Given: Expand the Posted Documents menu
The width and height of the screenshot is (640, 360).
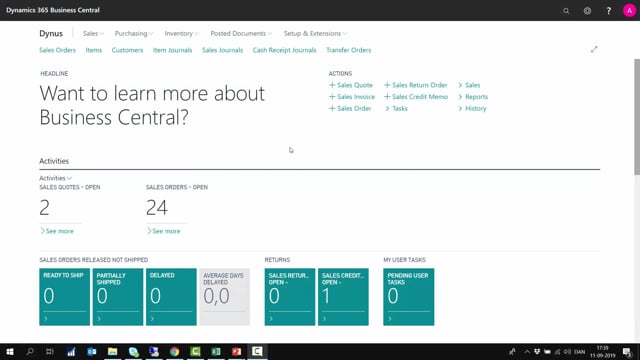Looking at the screenshot, I should 241,33.
